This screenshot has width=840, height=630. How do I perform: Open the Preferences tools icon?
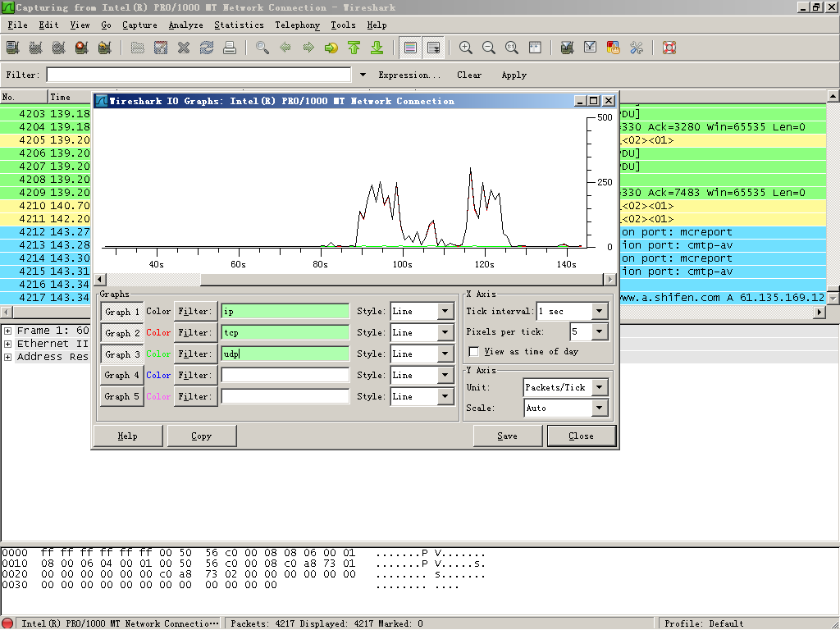[x=637, y=48]
